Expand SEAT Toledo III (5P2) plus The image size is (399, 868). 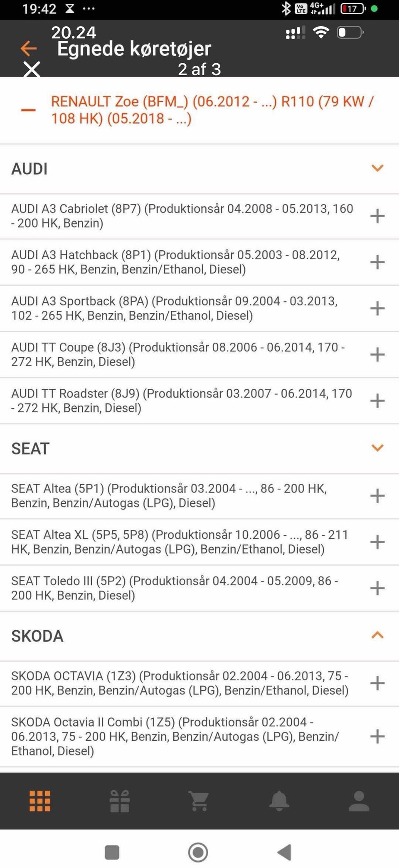coord(377,588)
